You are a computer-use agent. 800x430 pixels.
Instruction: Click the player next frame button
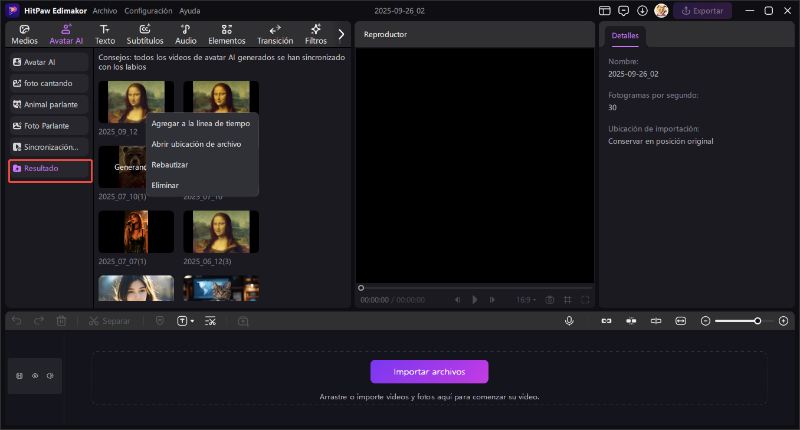[492, 300]
